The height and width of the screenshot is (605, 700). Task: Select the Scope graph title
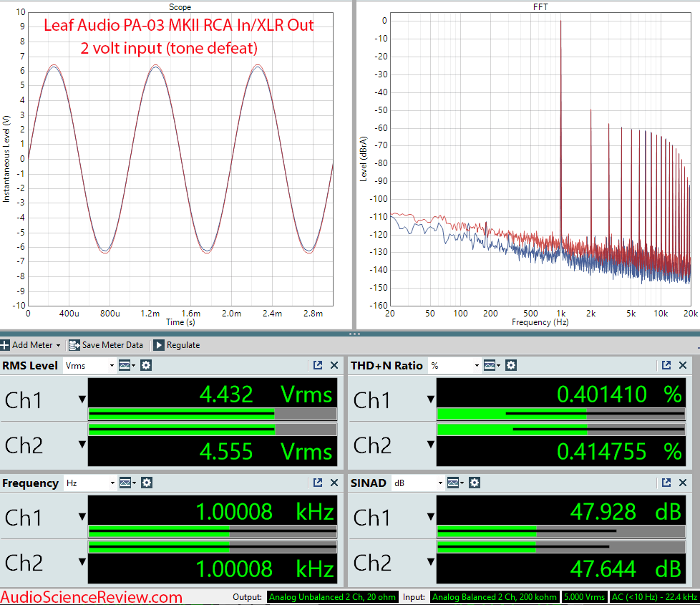tap(180, 7)
